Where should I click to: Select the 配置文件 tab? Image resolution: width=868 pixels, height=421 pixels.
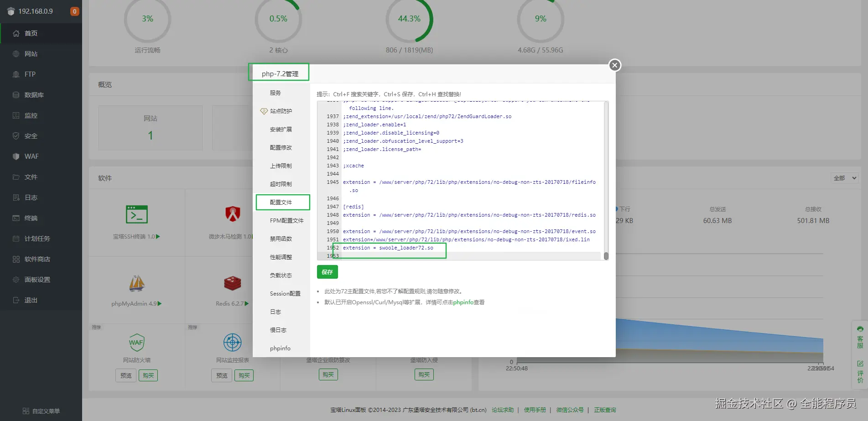pyautogui.click(x=281, y=203)
